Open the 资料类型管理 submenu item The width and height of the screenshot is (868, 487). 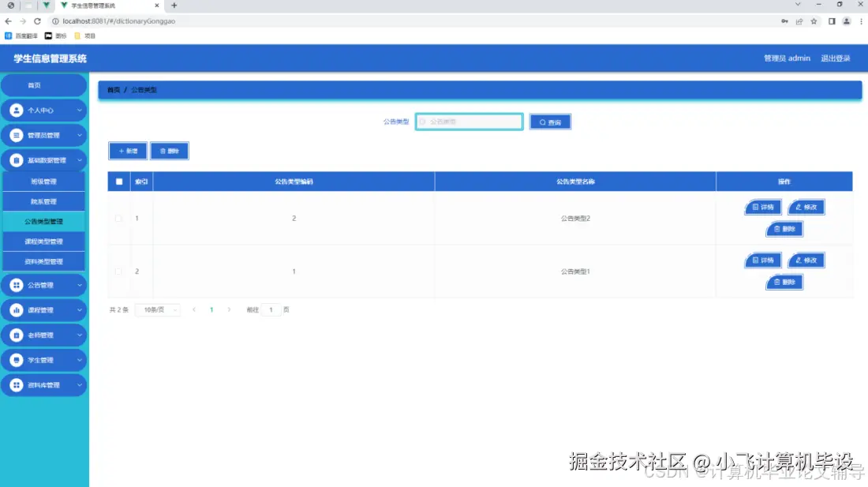(43, 261)
